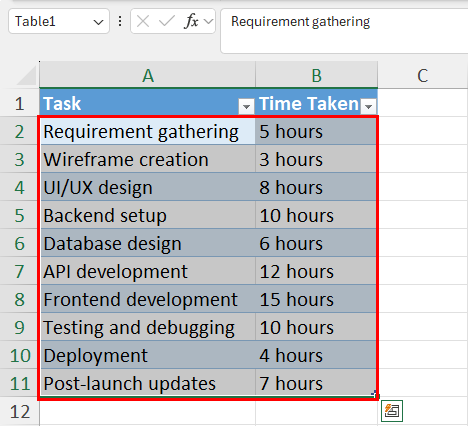Select cell 8 hours
This screenshot has width=468, height=426.
[316, 187]
